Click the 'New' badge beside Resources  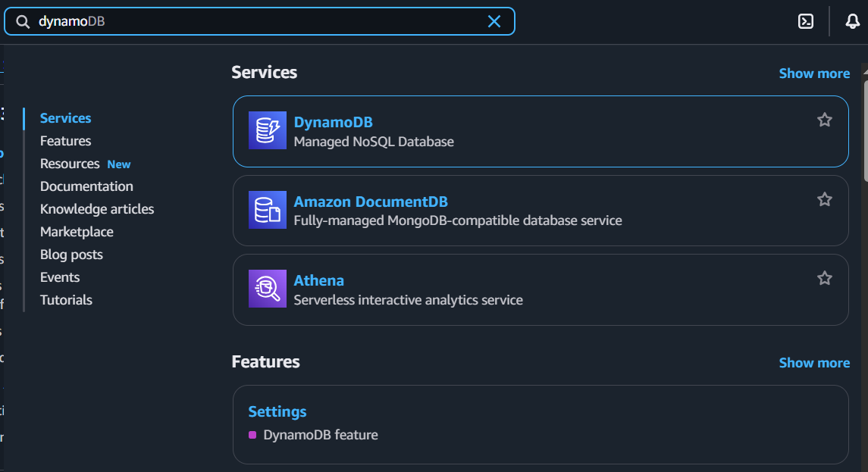(x=119, y=164)
